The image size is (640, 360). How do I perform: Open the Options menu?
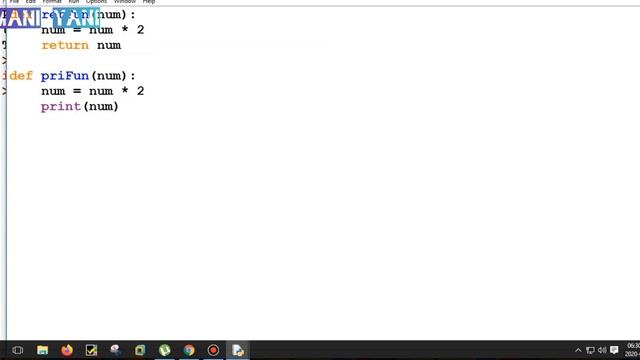96,2
